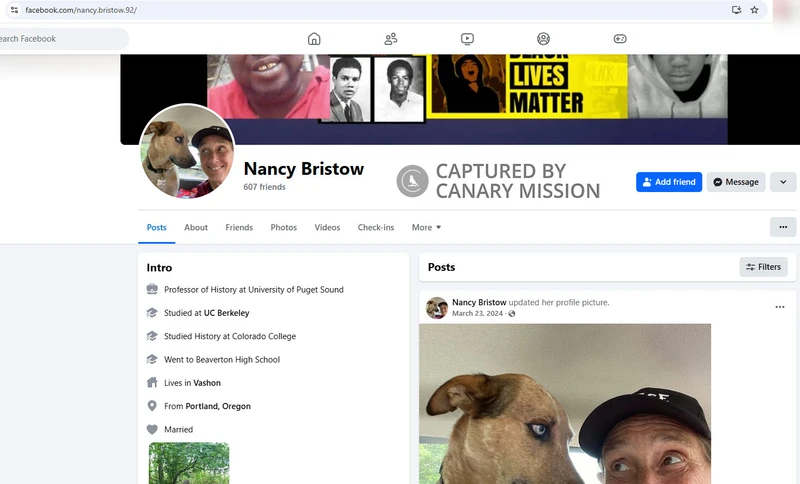Open site info icon left of URL
Image resolution: width=800 pixels, height=484 pixels.
click(14, 10)
